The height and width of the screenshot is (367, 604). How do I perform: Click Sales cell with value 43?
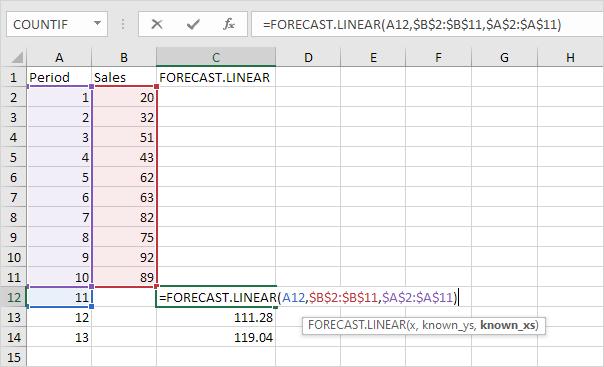click(124, 157)
